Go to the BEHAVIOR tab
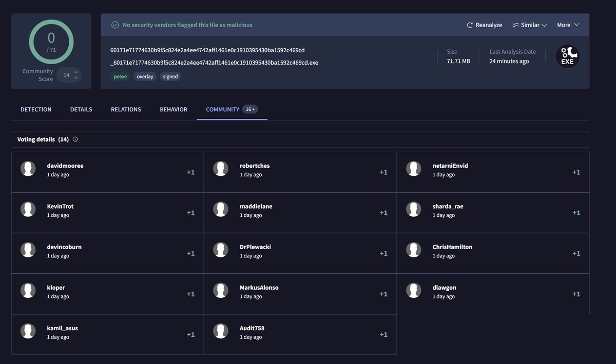Image resolution: width=616 pixels, height=364 pixels. (174, 109)
